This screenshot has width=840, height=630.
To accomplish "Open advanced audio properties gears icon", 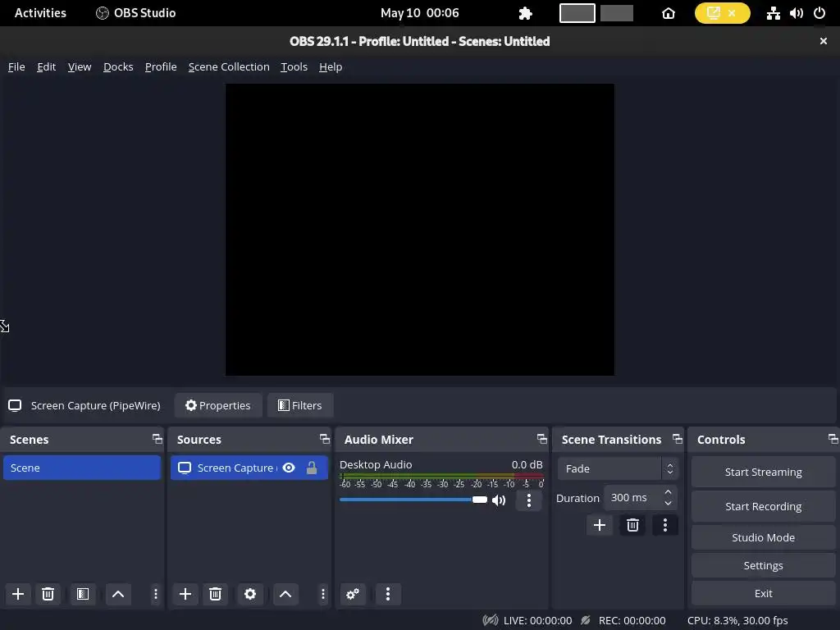I will point(353,594).
